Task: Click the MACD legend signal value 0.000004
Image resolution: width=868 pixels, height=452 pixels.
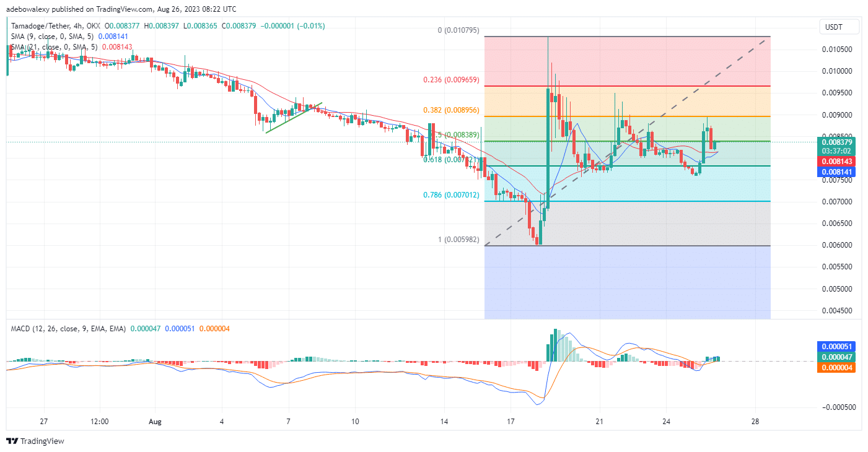Action: pos(215,328)
